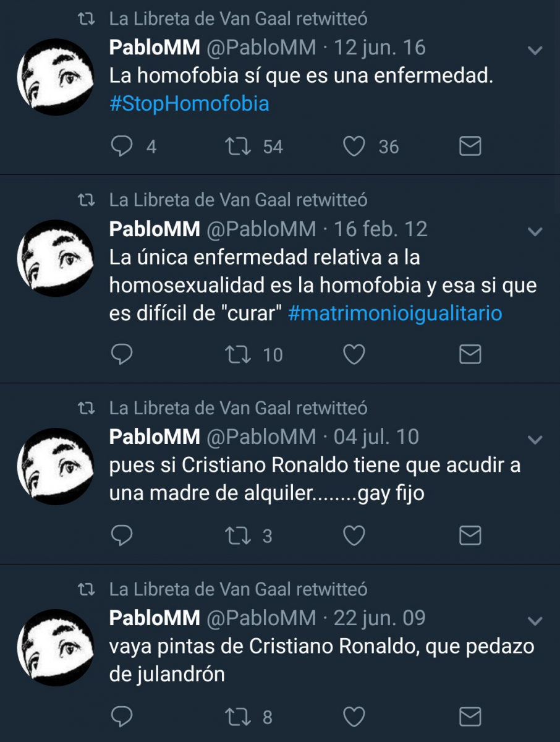The image size is (560, 742).
Task: Open the #matrimonioigualitario hashtag link
Action: [395, 313]
